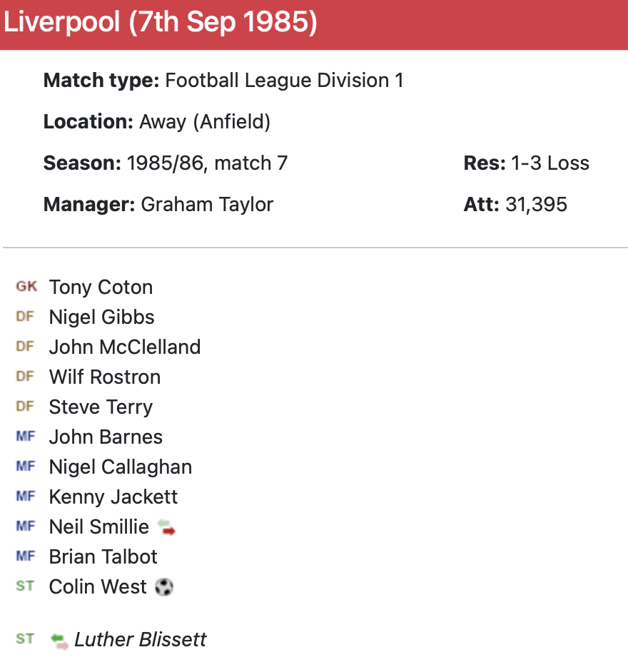Click the GK icon beside Tony Coton
Viewport: 628px width, 672px height.
point(26,287)
